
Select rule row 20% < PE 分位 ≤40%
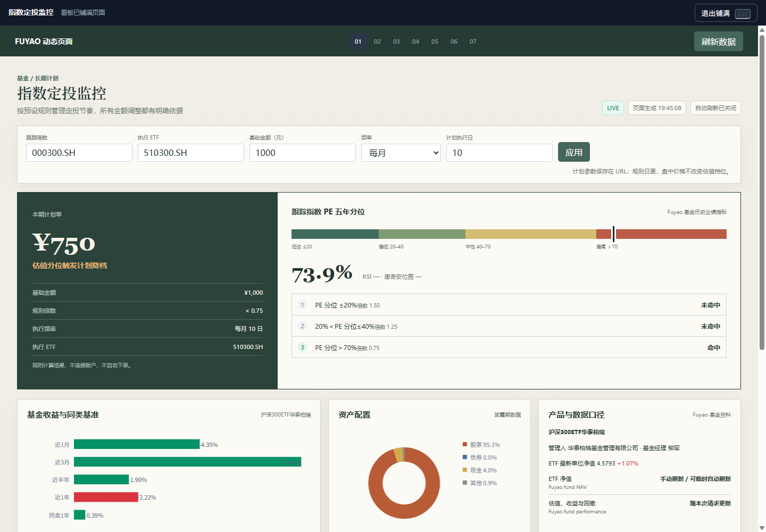[x=509, y=326]
